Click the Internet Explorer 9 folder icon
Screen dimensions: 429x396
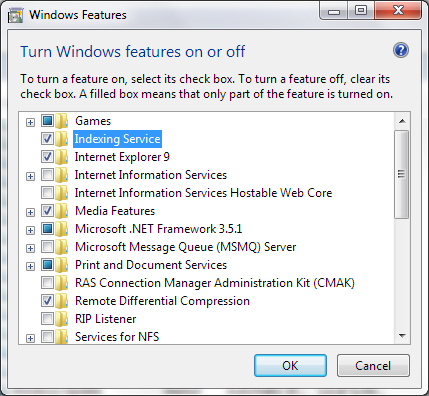pyautogui.click(x=62, y=157)
